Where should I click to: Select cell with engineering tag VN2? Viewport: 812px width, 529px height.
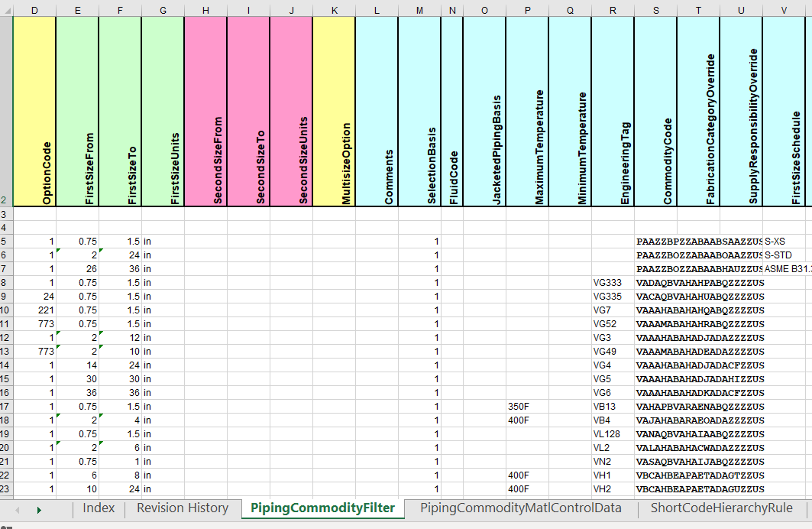pos(613,462)
